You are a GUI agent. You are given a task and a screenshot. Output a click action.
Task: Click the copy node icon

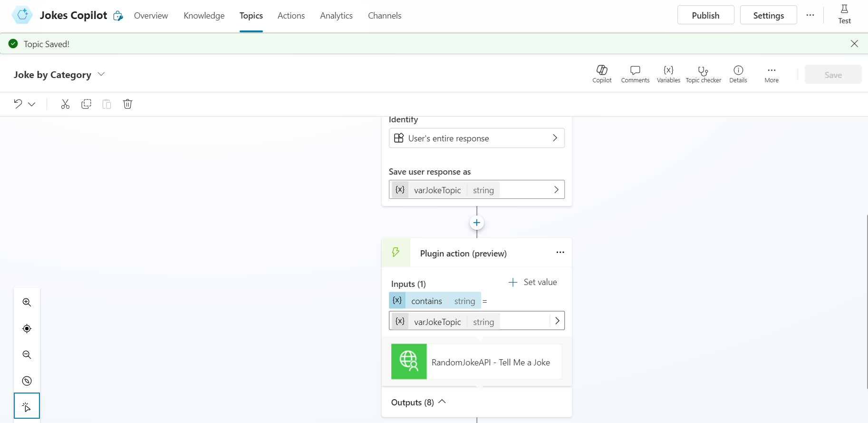pos(86,104)
